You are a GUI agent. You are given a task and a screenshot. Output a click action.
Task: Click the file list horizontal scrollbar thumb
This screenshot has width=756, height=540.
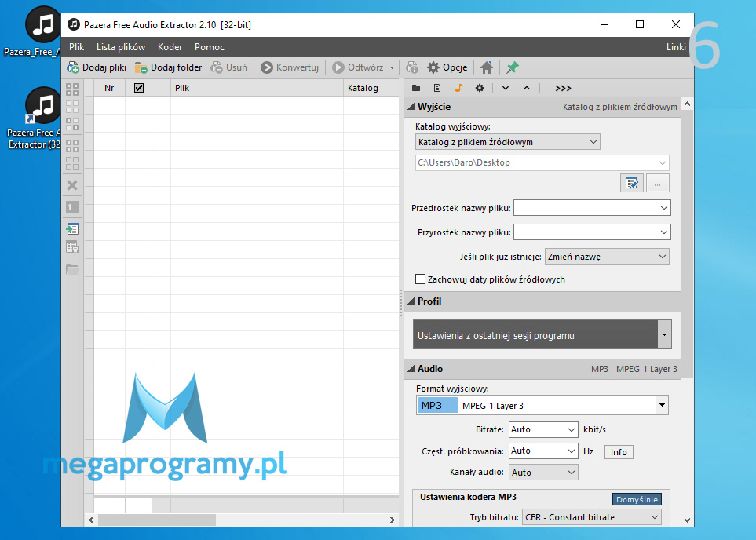pos(157,520)
